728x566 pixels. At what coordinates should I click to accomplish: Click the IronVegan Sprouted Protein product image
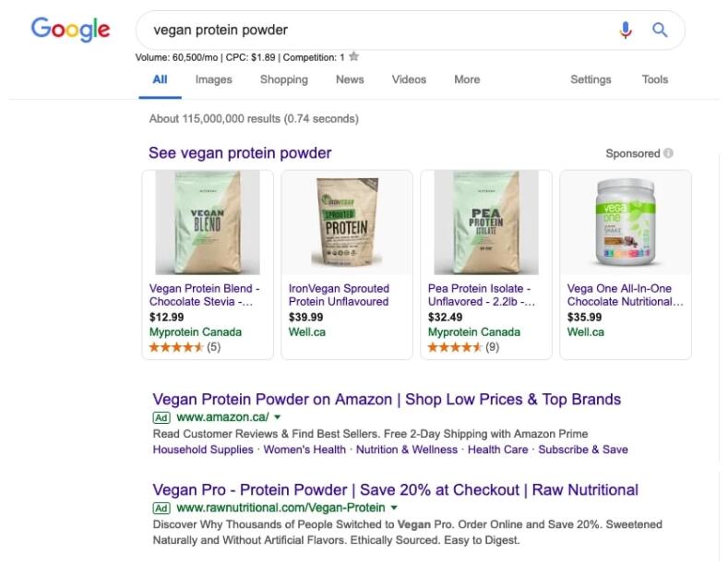pos(347,224)
